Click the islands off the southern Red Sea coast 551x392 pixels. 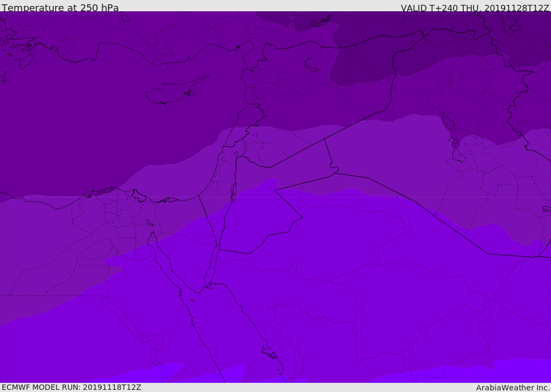pyautogui.click(x=269, y=352)
